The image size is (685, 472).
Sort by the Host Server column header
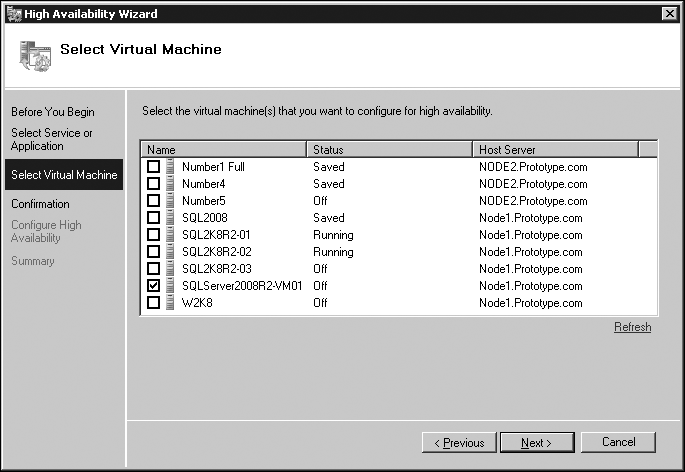click(x=556, y=149)
